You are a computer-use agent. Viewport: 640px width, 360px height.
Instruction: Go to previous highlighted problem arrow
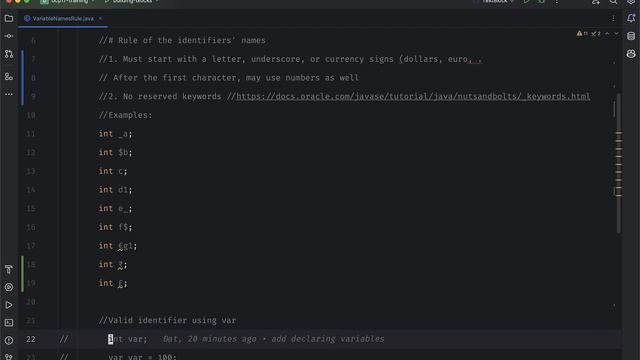(x=607, y=33)
